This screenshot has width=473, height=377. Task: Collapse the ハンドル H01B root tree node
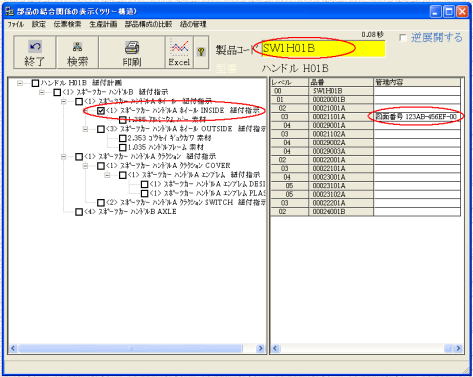coord(20,83)
